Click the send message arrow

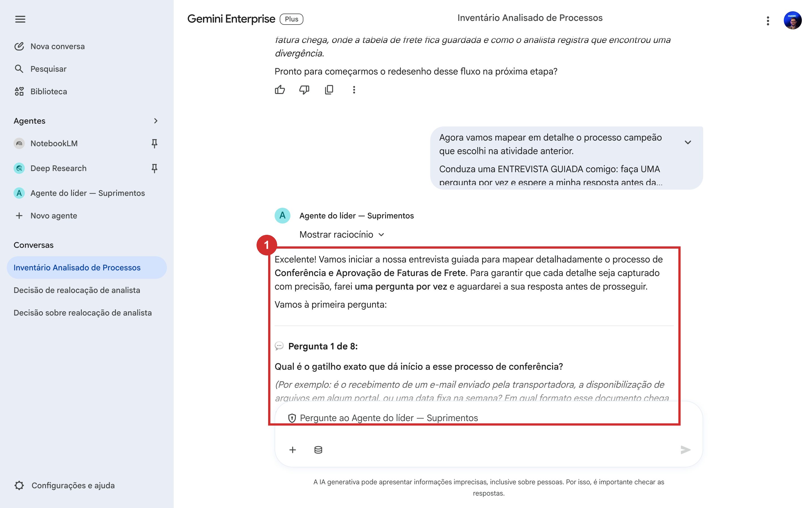pyautogui.click(x=685, y=450)
